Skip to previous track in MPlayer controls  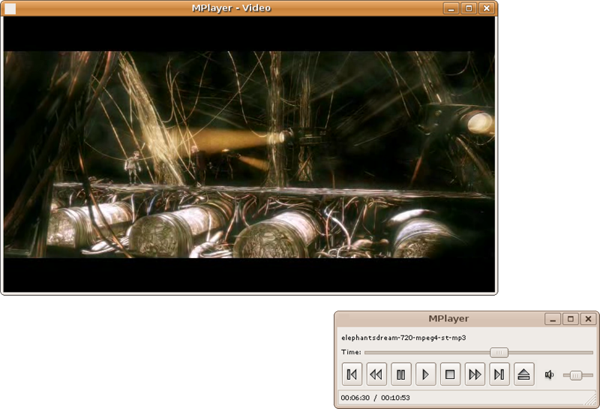(x=352, y=374)
